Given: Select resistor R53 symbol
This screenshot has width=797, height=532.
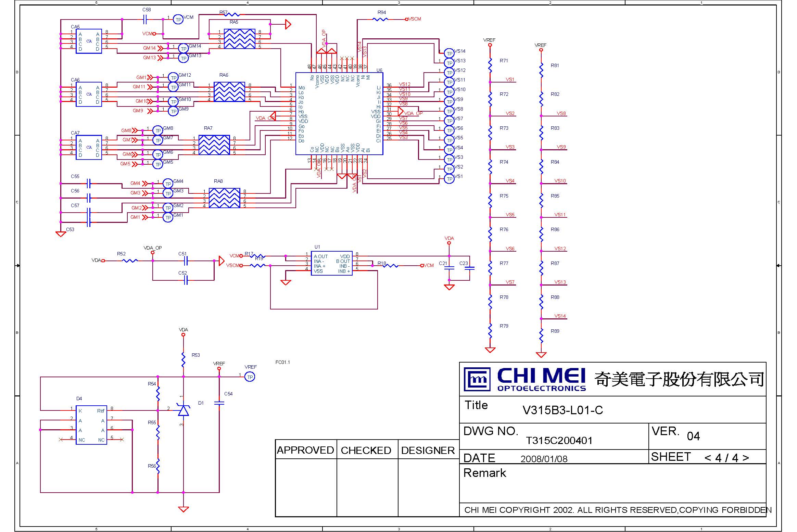Looking at the screenshot, I should pos(184,359).
